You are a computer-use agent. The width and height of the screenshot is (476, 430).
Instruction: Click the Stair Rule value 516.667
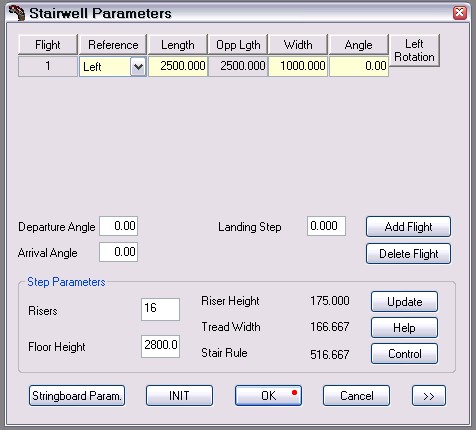coord(330,354)
